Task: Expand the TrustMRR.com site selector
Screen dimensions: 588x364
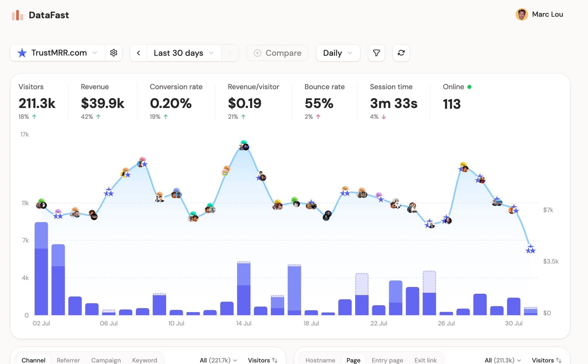Action: 58,53
